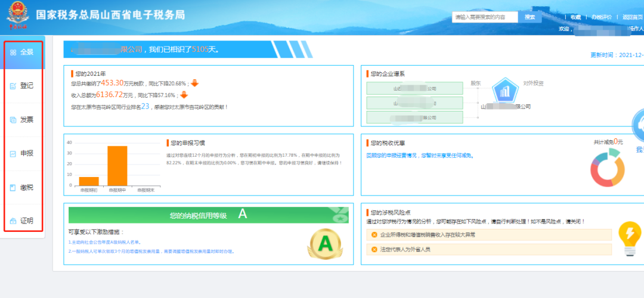Click the down arrow beside 同比下降57.16%

click(x=184, y=95)
